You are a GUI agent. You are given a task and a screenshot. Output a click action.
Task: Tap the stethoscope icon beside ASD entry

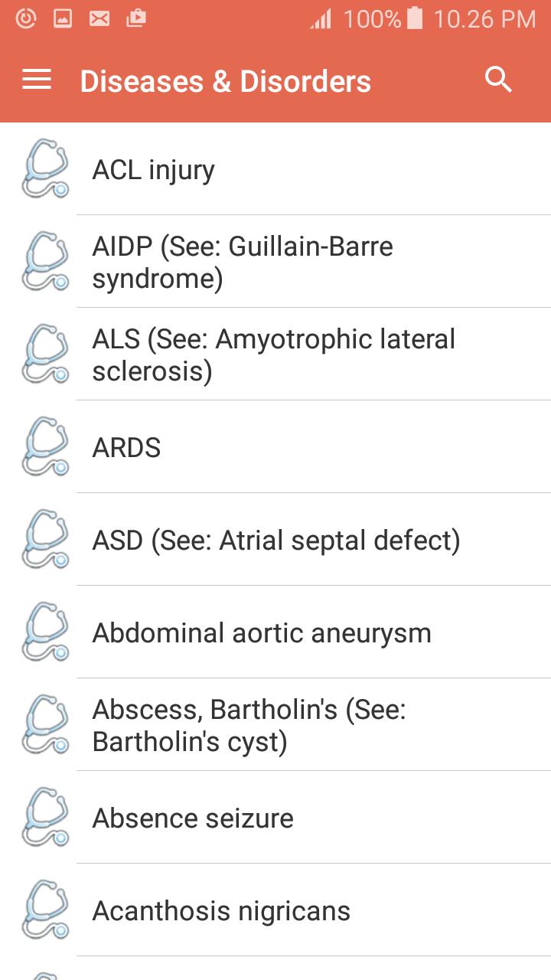[45, 540]
